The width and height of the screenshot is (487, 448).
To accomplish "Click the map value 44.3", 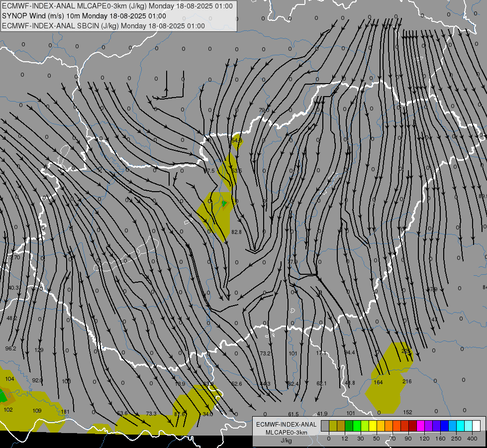I will pos(265,384).
